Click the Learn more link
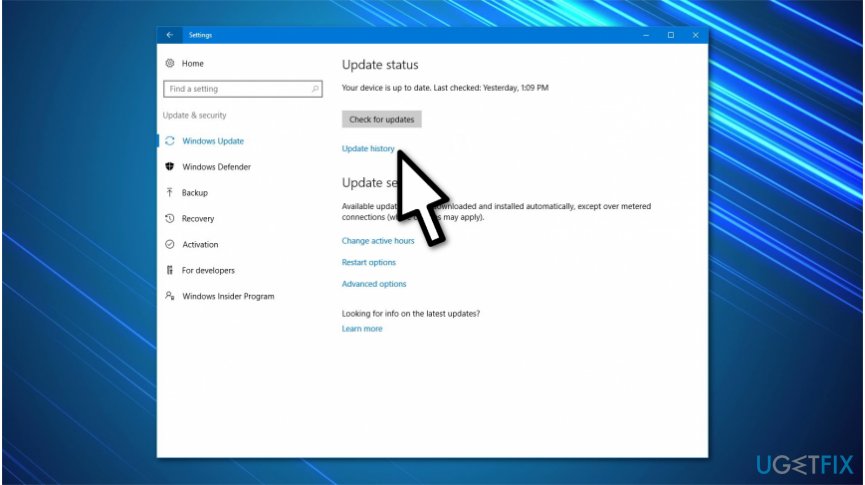Screen dimensions: 865x485 tap(362, 328)
